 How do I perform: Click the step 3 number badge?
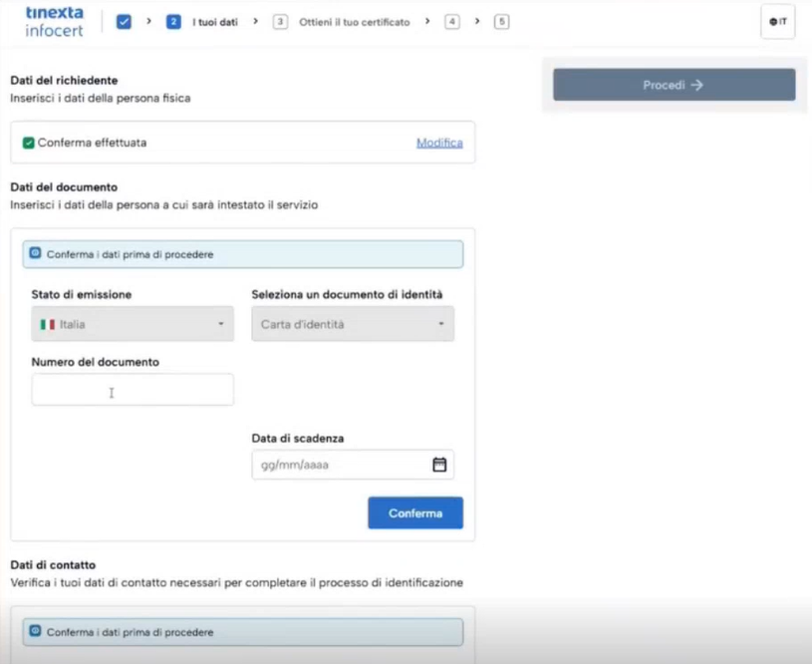[x=280, y=22]
